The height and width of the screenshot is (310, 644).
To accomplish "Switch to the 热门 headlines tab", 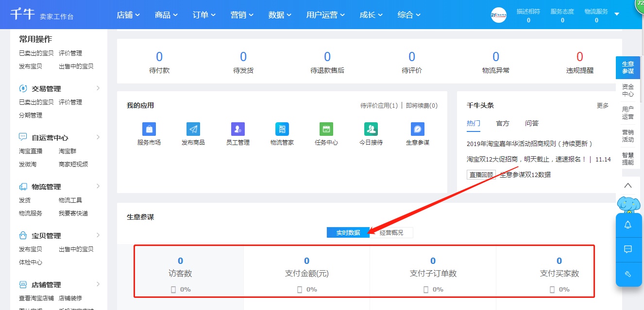I will [474, 124].
